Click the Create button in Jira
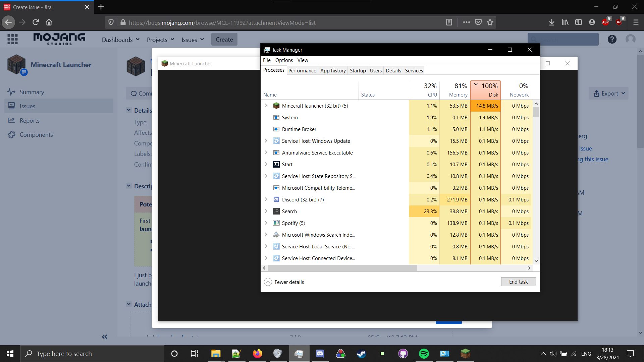This screenshot has width=644, height=362. point(224,40)
